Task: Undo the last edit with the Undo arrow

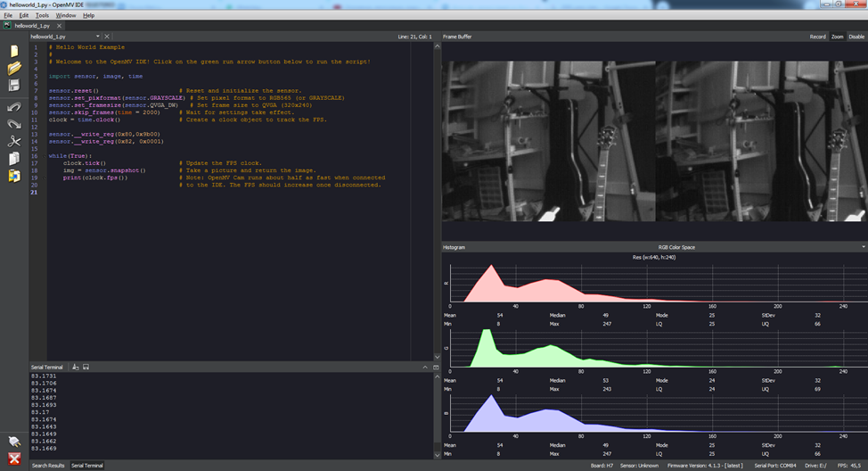Action: point(14,106)
